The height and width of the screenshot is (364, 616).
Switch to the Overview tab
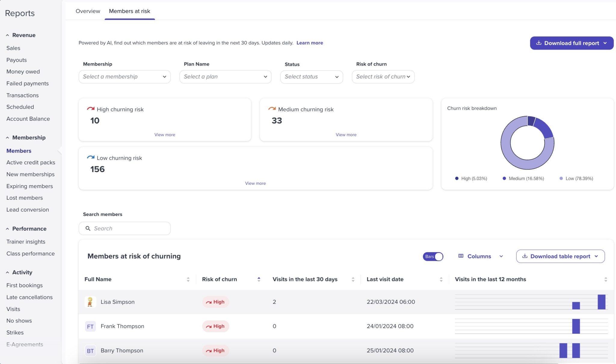tap(88, 11)
